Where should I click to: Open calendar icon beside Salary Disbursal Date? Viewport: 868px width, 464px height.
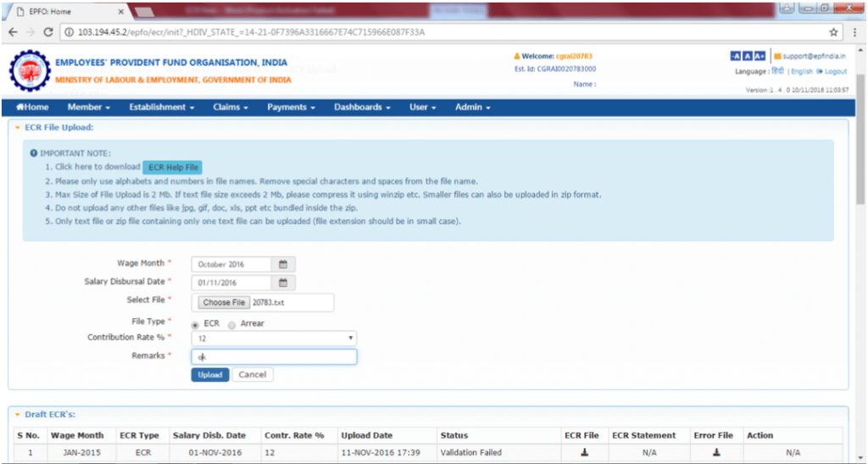[x=283, y=283]
